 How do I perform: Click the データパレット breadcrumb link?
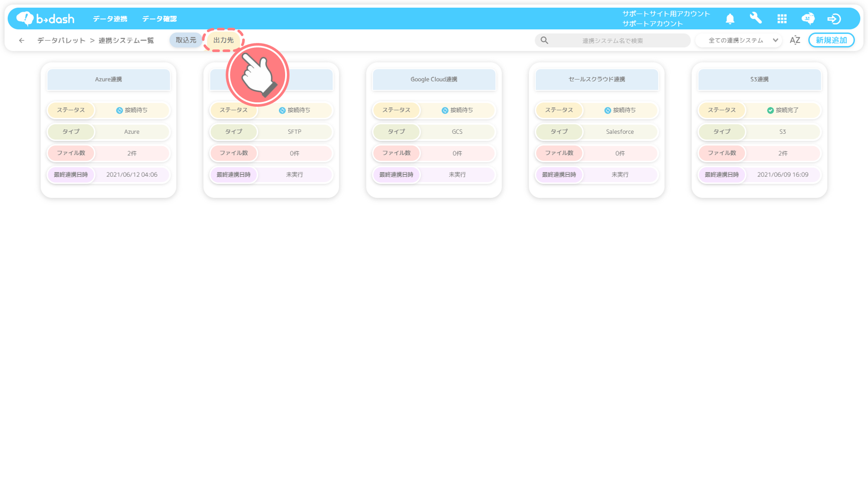point(62,40)
